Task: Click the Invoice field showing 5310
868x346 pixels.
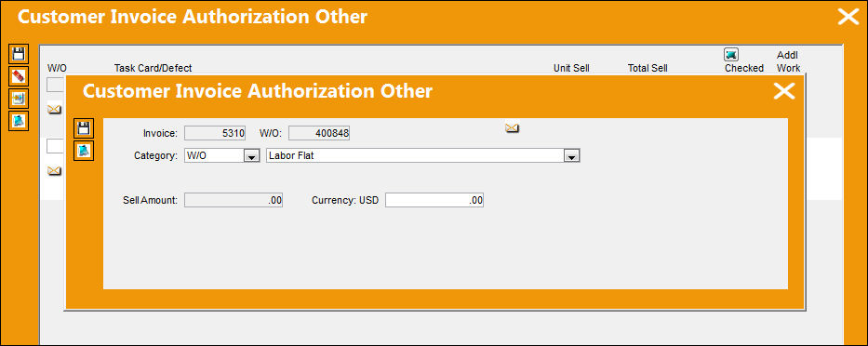Action: [215, 133]
